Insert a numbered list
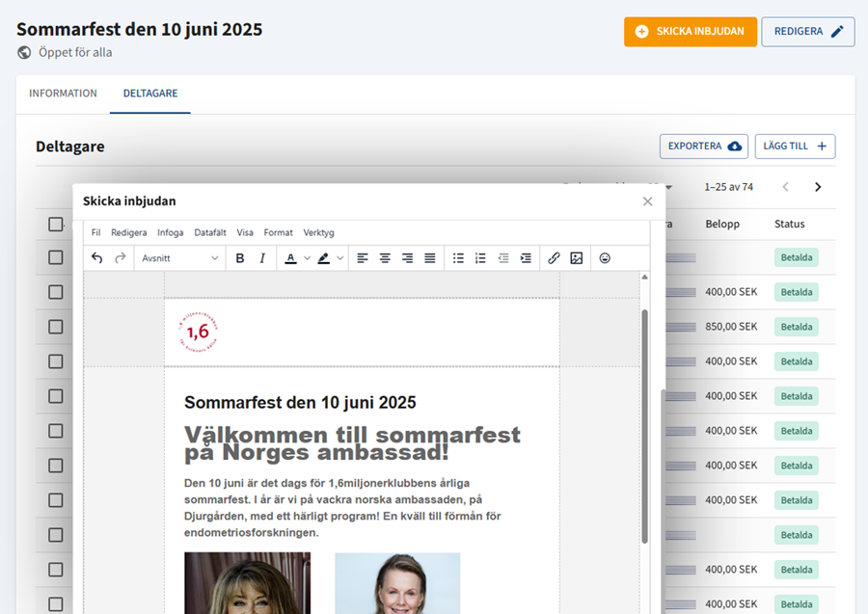The width and height of the screenshot is (868, 614). (480, 258)
